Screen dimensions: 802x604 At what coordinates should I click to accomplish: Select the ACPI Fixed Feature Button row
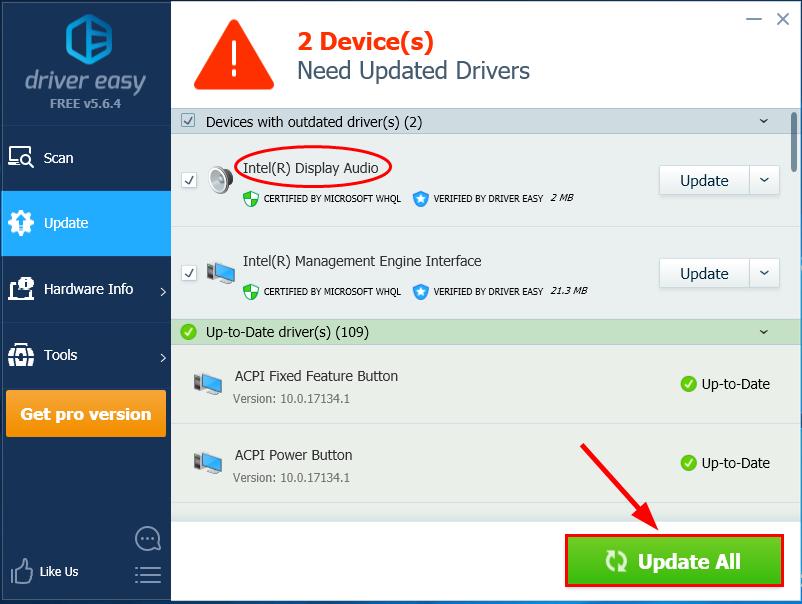click(486, 384)
